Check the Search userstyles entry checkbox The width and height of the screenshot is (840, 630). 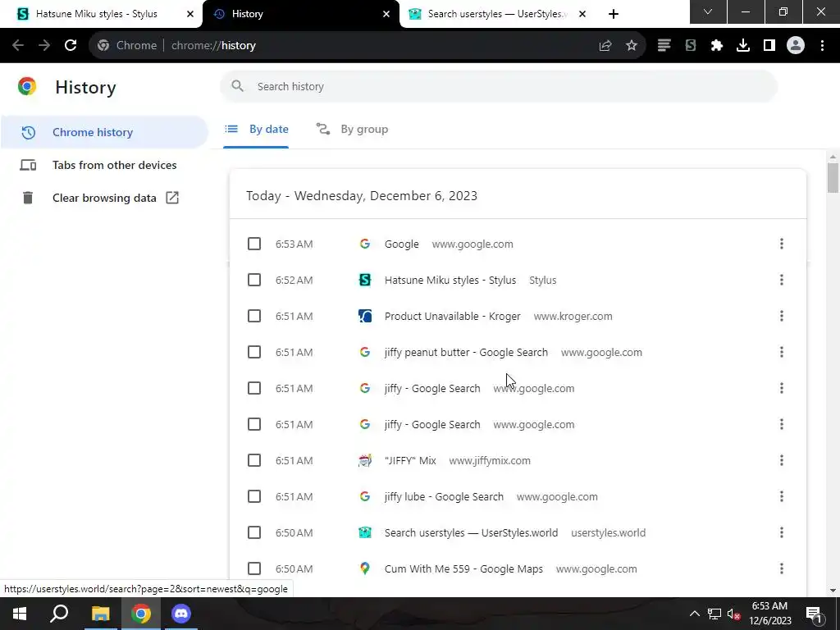tap(254, 532)
